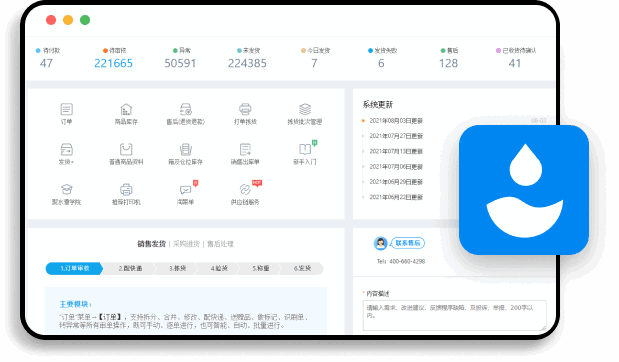Open the graduation cap academy icon
This screenshot has height=362, width=619.
[x=66, y=189]
